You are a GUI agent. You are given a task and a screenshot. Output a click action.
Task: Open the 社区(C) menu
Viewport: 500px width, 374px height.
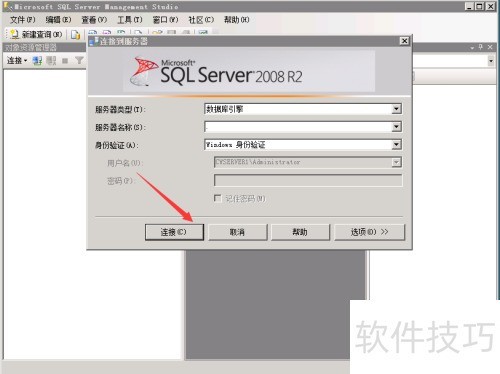tap(201, 20)
